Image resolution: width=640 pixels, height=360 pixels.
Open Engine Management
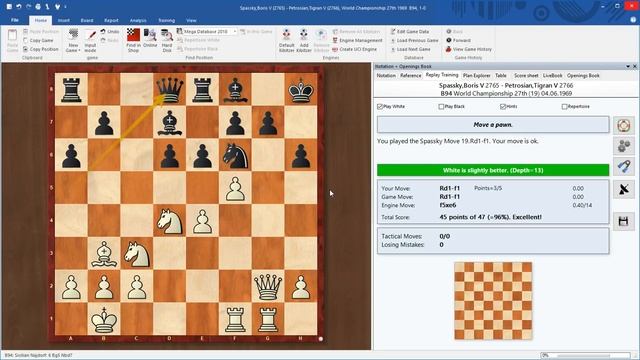(x=357, y=40)
